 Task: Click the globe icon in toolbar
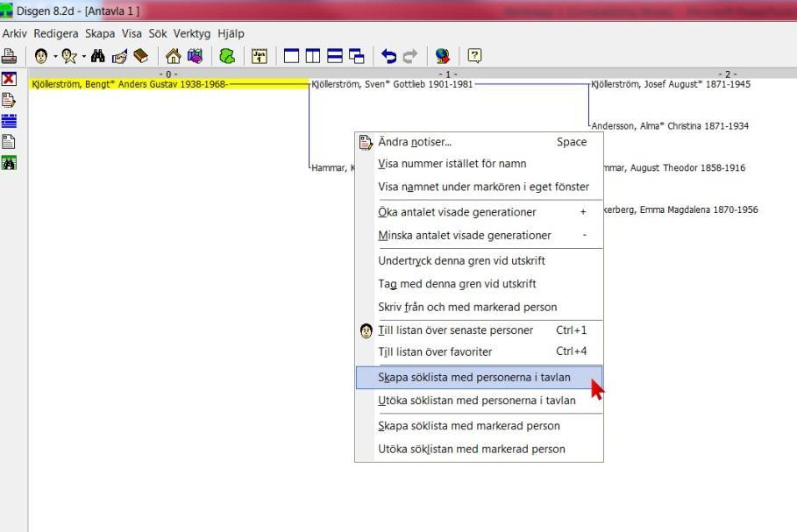click(443, 56)
